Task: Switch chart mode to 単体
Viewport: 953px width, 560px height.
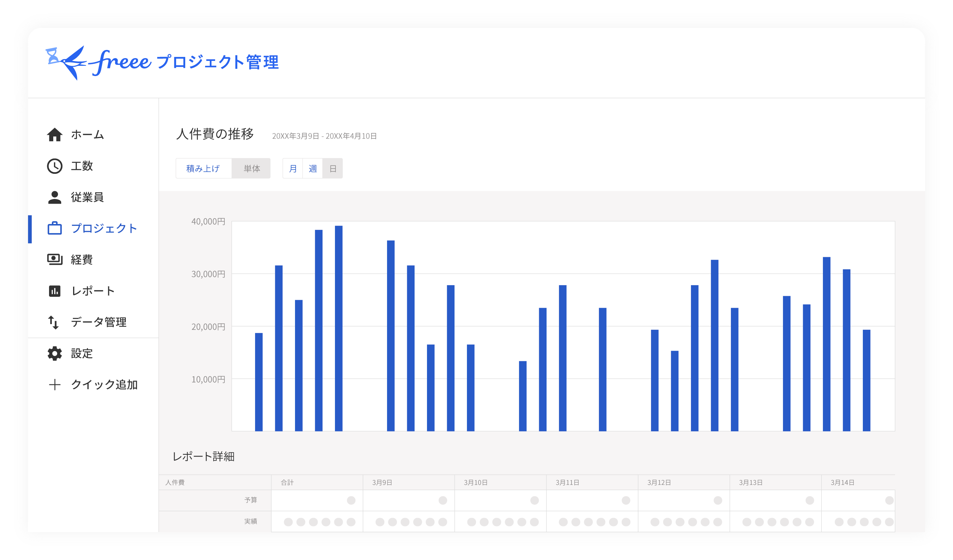Action: click(x=251, y=169)
